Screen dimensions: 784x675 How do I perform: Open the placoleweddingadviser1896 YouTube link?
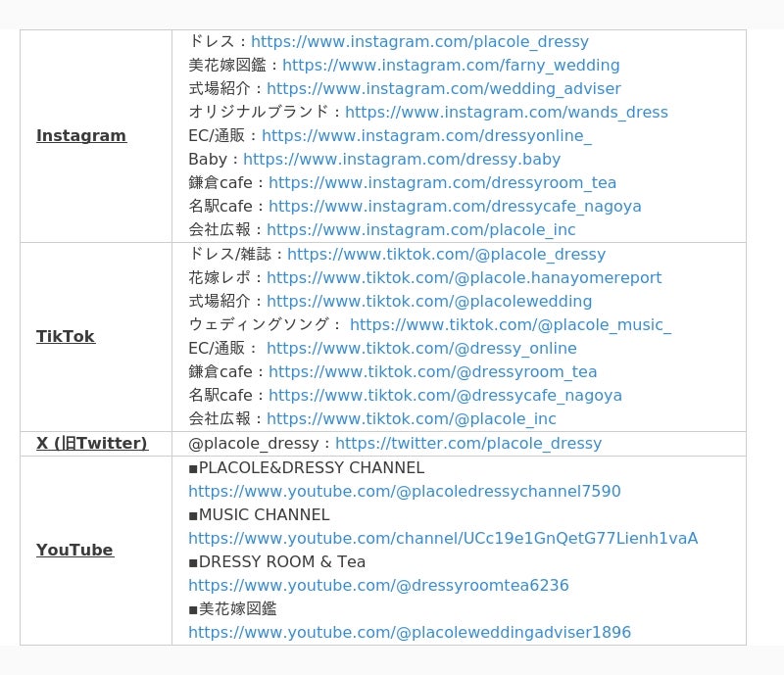410,633
